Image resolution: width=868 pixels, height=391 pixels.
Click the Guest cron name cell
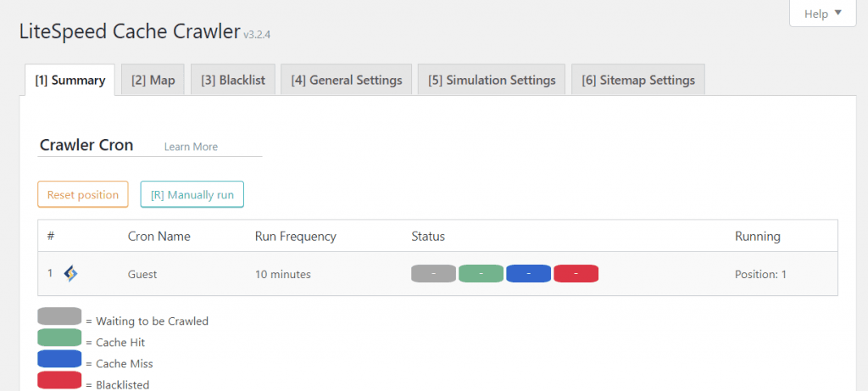142,274
